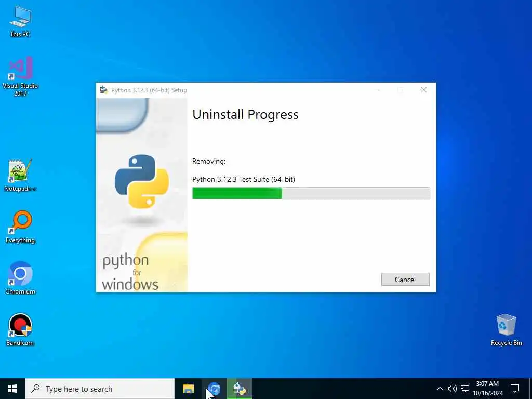Select the Chromium desktop shortcut
The image size is (532, 399).
20,277
